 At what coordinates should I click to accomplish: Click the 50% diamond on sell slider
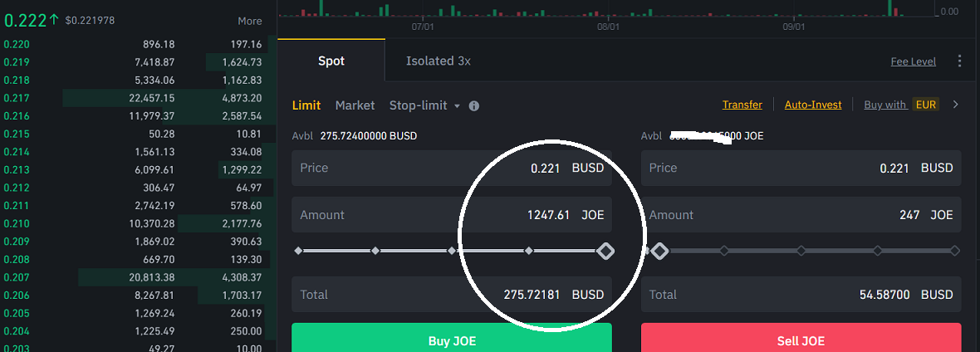[x=801, y=250]
